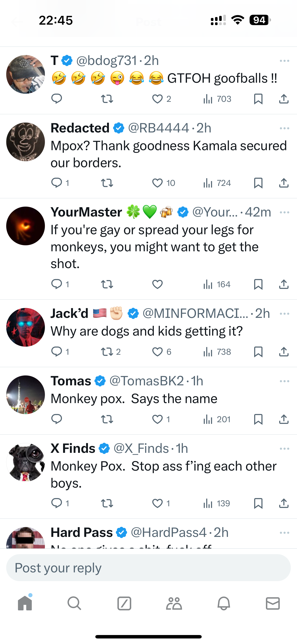297x644 pixels.
Task: Like Tomas's reply
Action: point(157,419)
